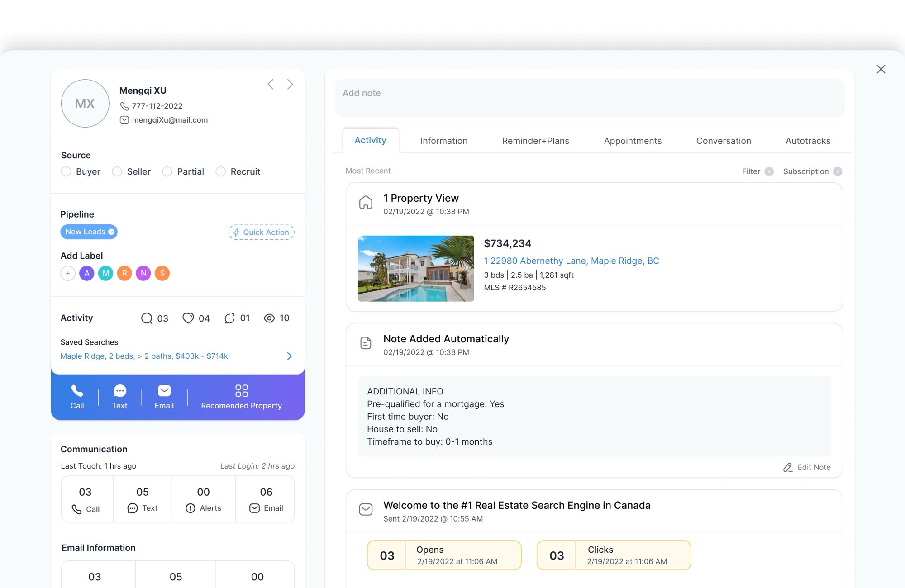
Task: Open the property photo thumbnail
Action: point(416,268)
